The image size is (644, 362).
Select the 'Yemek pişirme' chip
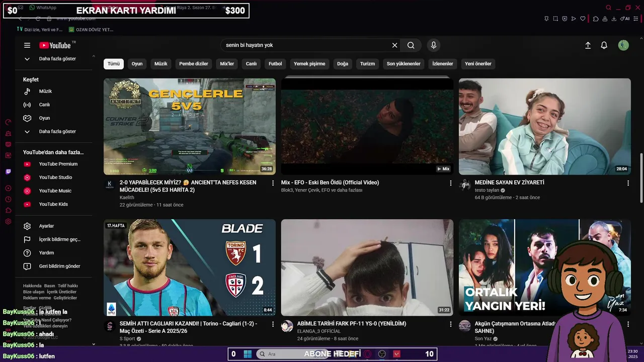pos(309,64)
